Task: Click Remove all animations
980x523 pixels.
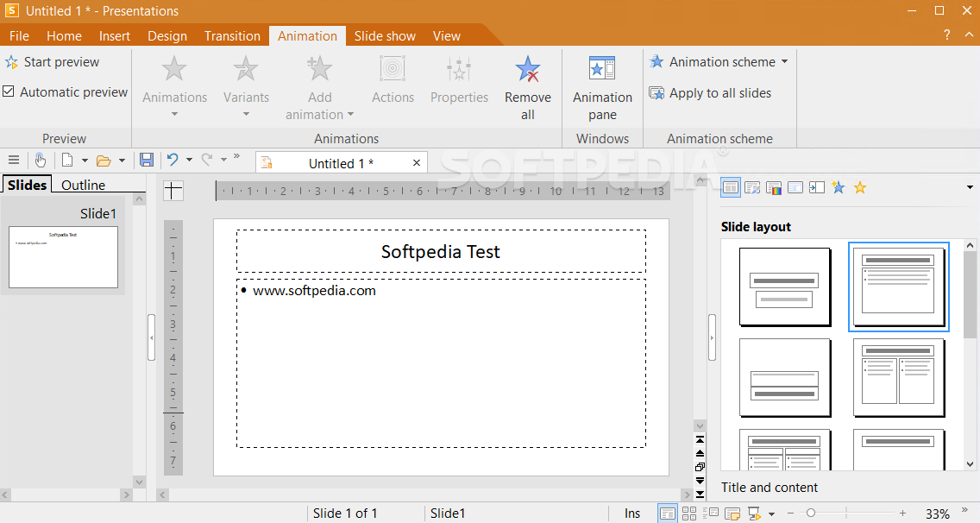Action: pos(527,87)
